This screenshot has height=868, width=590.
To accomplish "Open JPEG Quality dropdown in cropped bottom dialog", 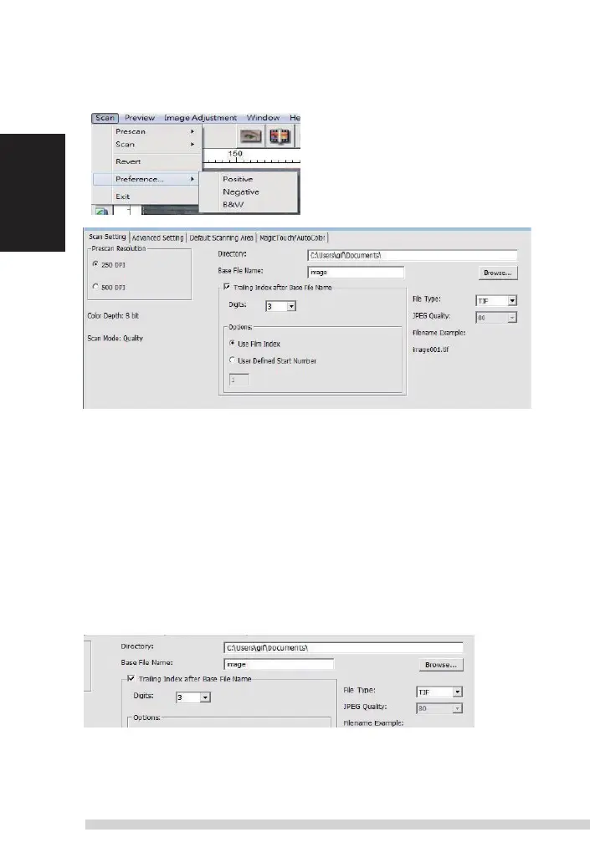I will point(458,708).
